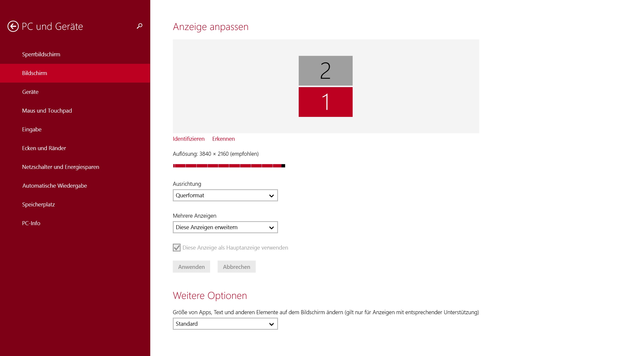Go to Geräte section
Viewport: 644px width, 356px height.
(x=30, y=92)
